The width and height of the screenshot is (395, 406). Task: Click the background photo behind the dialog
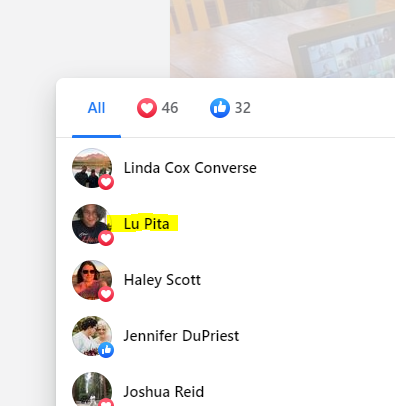[x=283, y=39]
